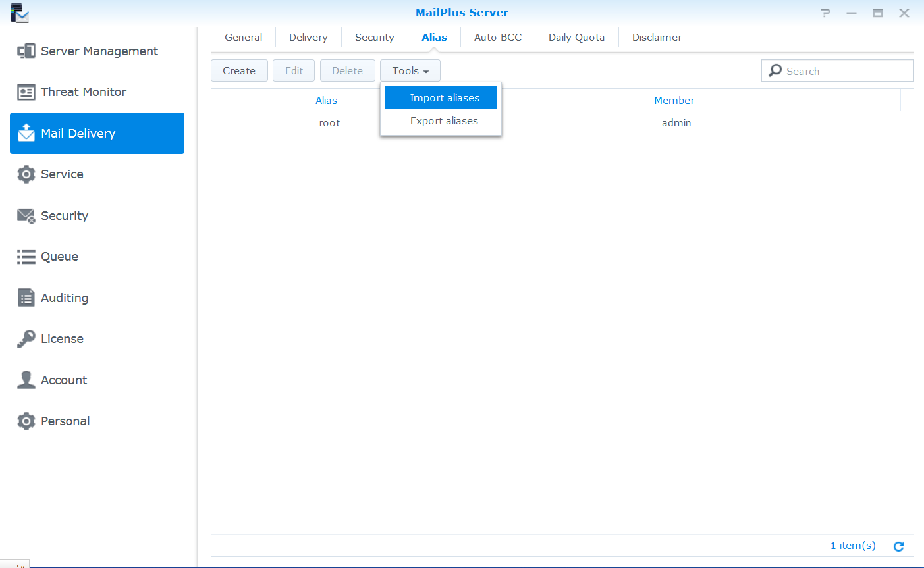
Task: Go to Threat Monitor section label
Action: coord(84,92)
